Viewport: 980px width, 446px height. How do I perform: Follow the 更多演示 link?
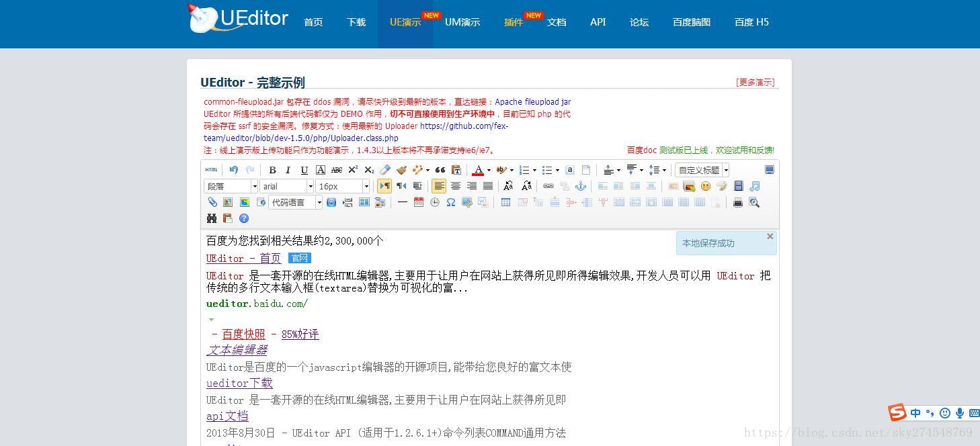click(x=756, y=82)
